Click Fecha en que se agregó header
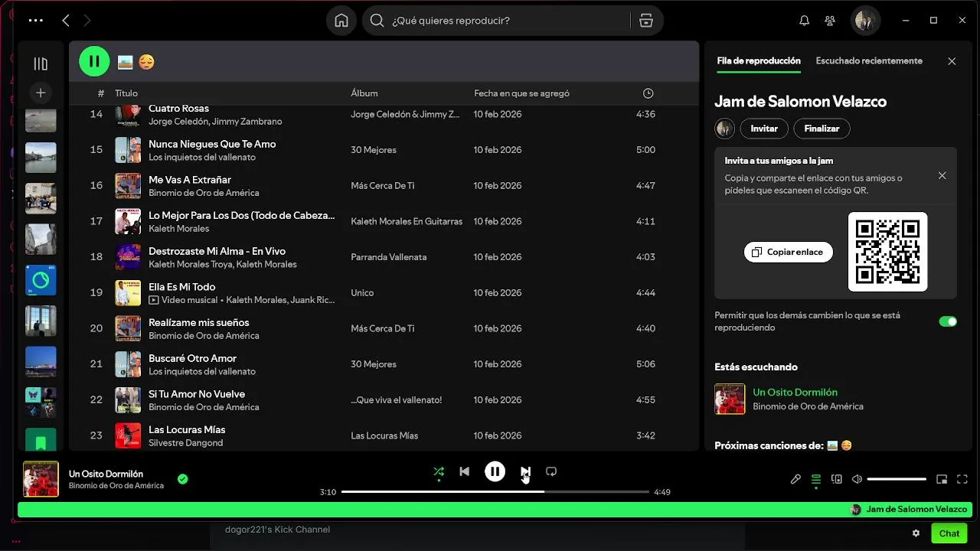Screen dimensions: 980x551 (x=521, y=93)
